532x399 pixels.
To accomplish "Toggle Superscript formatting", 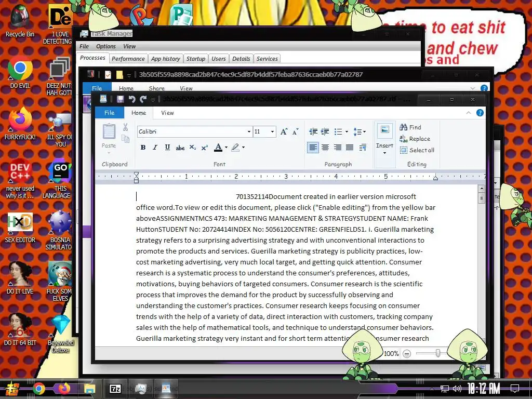I will pos(204,147).
